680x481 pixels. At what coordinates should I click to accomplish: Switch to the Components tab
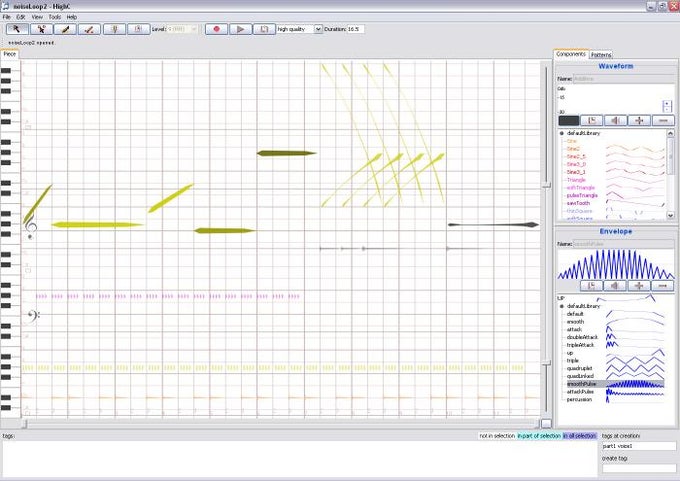tap(571, 54)
